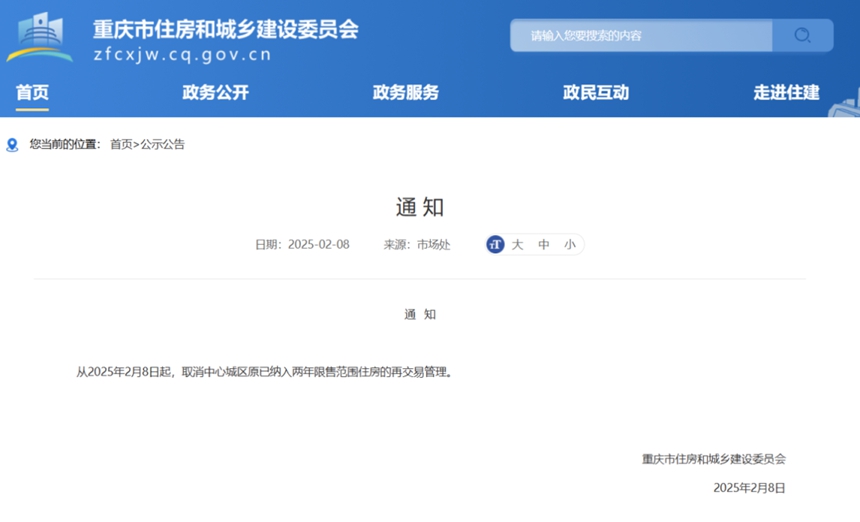The height and width of the screenshot is (522, 860).
Task: Click the Chongqing housing commission logo
Action: (40, 37)
